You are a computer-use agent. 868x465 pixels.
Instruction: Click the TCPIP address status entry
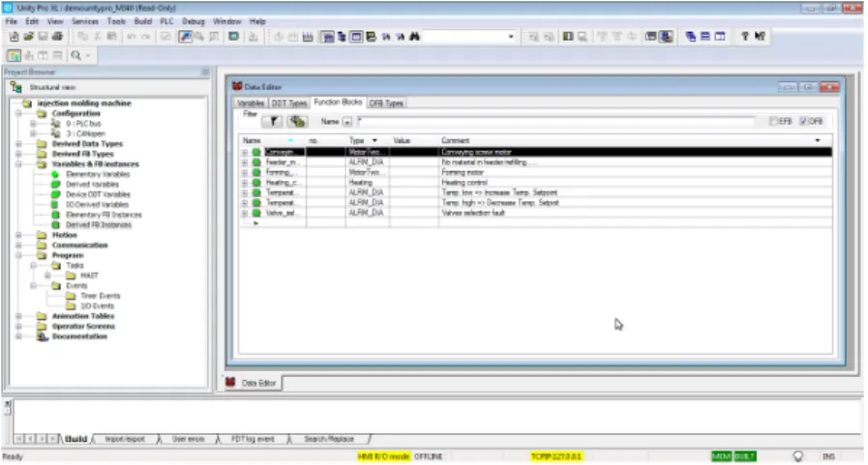pos(555,456)
